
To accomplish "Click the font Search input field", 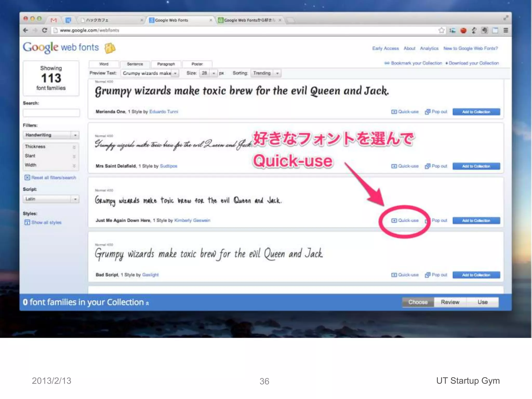I will (51, 113).
